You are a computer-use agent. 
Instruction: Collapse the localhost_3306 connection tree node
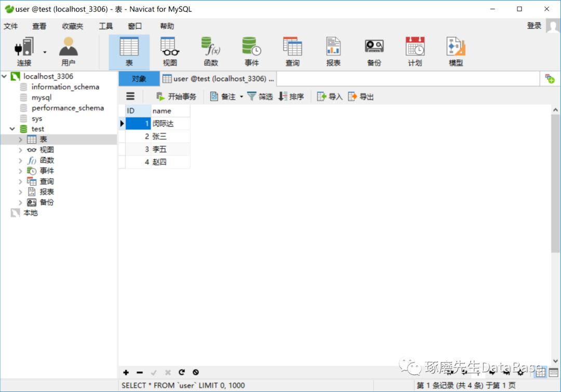(x=4, y=76)
